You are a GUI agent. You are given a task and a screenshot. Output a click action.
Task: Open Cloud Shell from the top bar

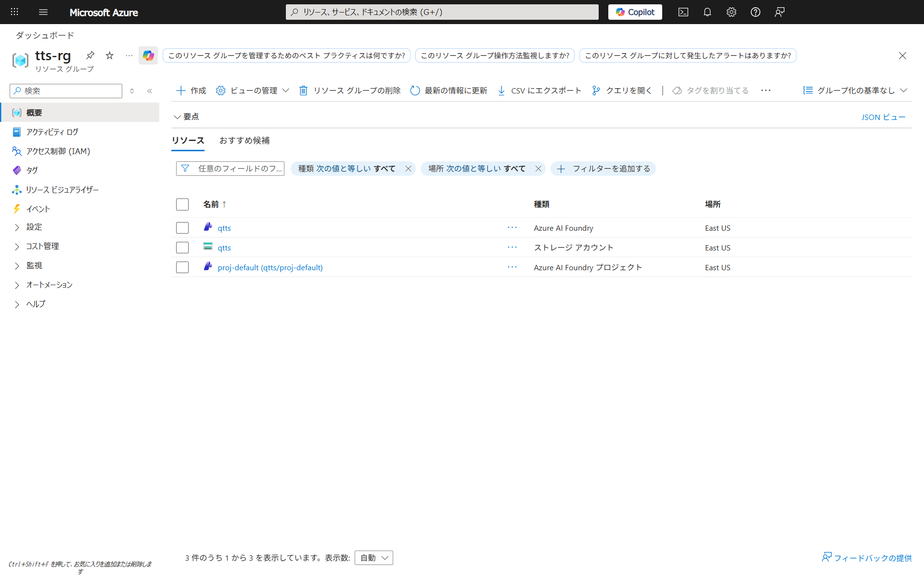[683, 12]
